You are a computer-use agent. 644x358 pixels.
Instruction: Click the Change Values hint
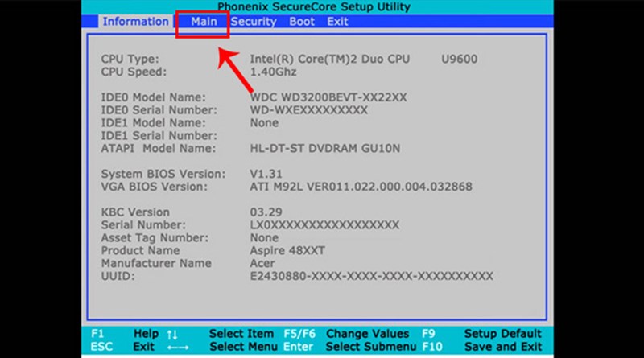[x=367, y=334]
